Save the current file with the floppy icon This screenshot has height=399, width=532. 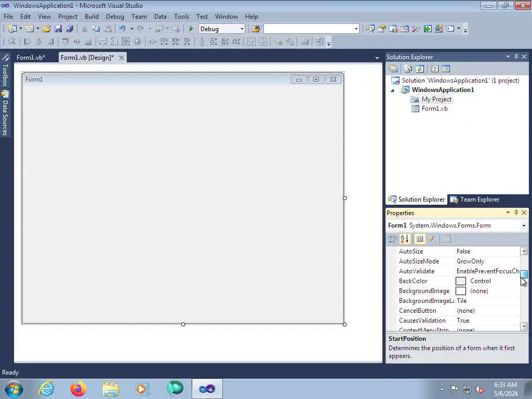(58, 29)
